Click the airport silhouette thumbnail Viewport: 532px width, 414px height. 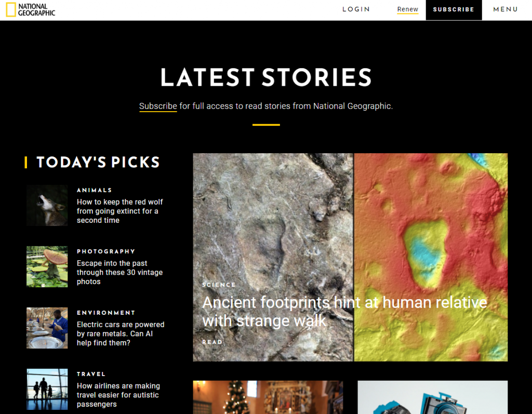pos(47,389)
